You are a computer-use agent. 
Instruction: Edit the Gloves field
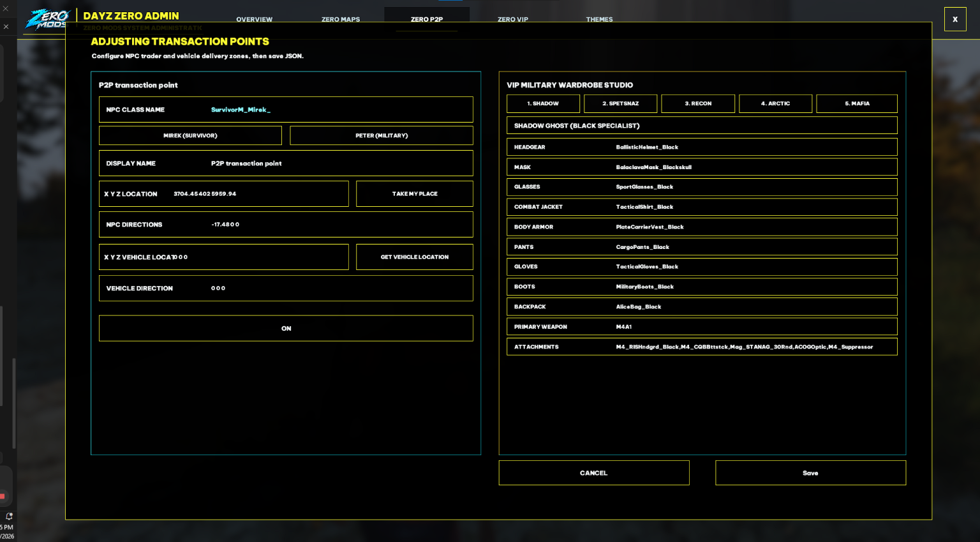(702, 267)
